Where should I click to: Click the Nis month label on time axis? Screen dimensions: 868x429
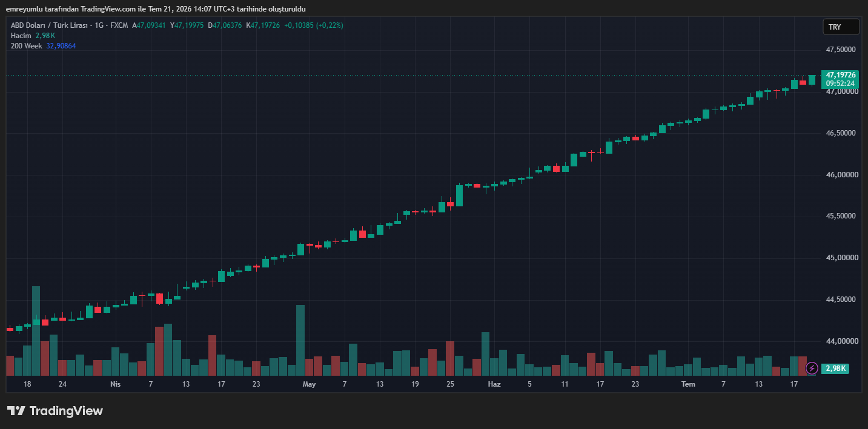115,384
